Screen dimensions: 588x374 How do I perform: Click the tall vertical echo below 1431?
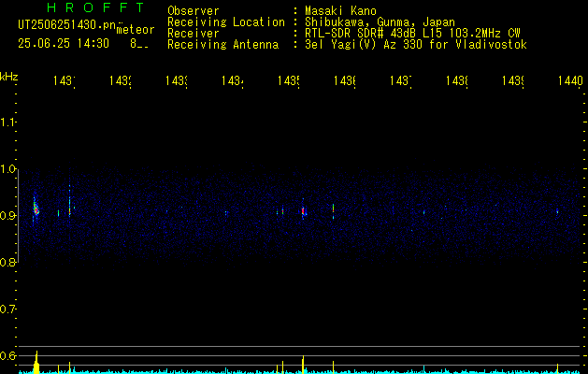click(x=70, y=205)
